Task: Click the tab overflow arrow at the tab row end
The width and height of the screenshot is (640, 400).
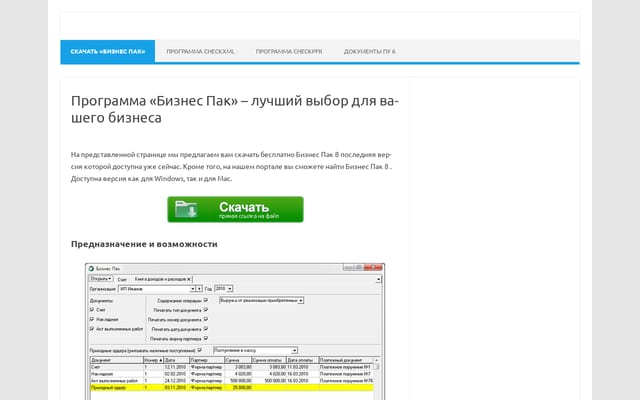Action: (378, 280)
